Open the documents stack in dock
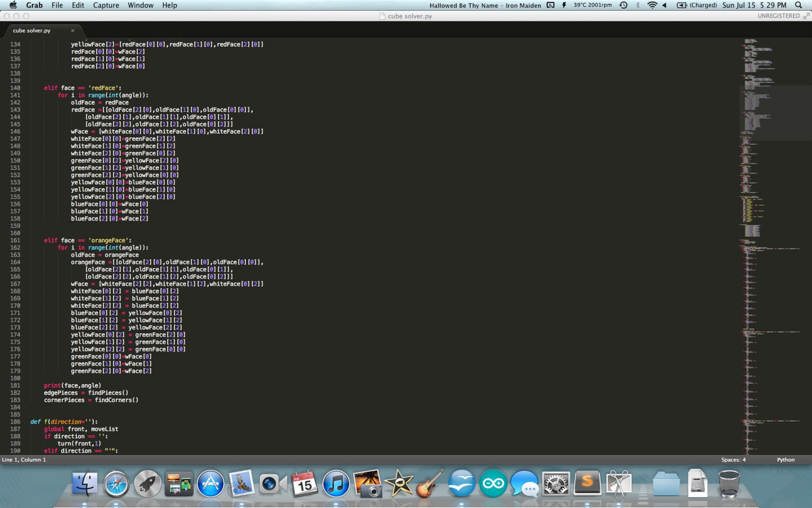This screenshot has width=812, height=508. pos(697,483)
